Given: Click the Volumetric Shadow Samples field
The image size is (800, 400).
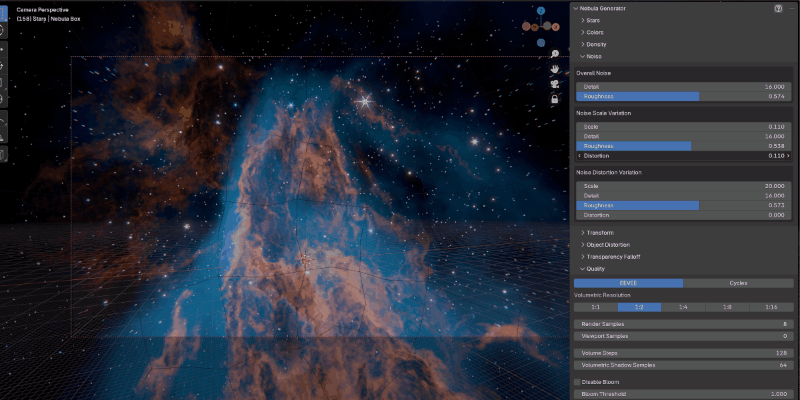Looking at the screenshot, I should pyautogui.click(x=684, y=365).
